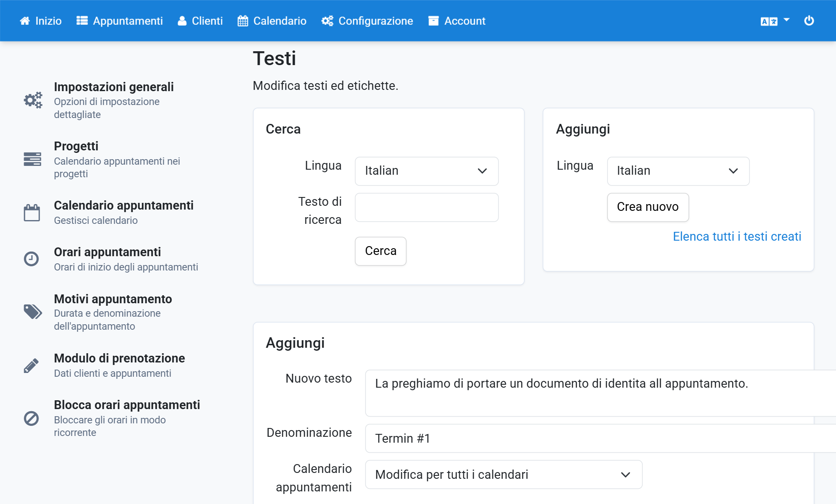Click the Denominazione field with Termin #1

[x=600, y=438]
